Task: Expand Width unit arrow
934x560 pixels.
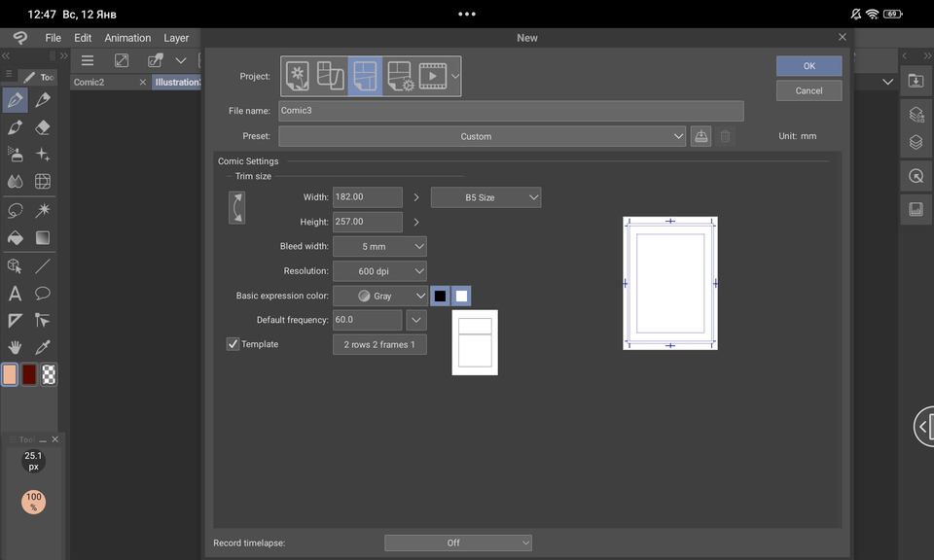Action: (x=416, y=197)
